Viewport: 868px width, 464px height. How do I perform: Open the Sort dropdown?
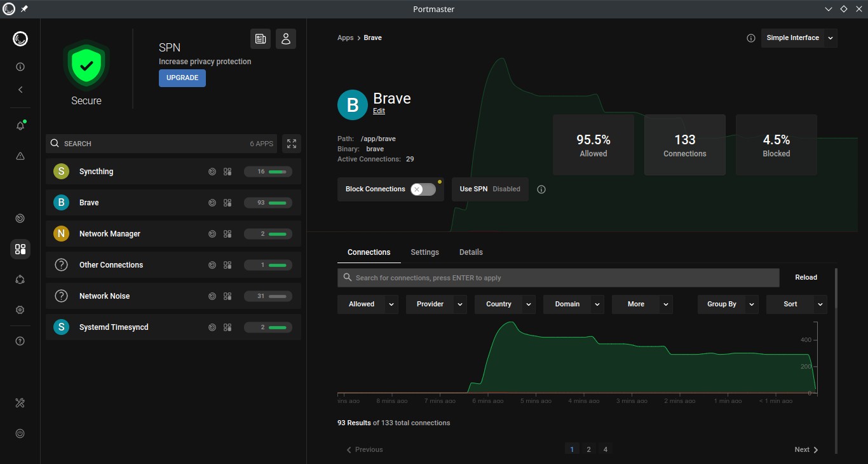point(797,304)
